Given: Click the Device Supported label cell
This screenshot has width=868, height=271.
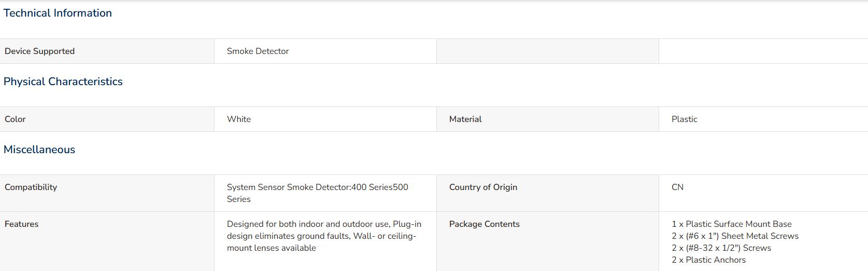Looking at the screenshot, I should click(x=107, y=51).
